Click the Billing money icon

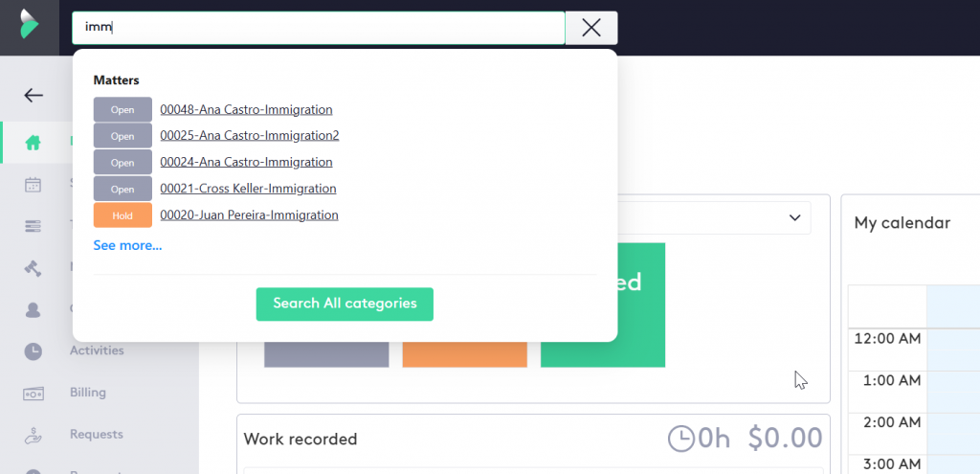(33, 393)
